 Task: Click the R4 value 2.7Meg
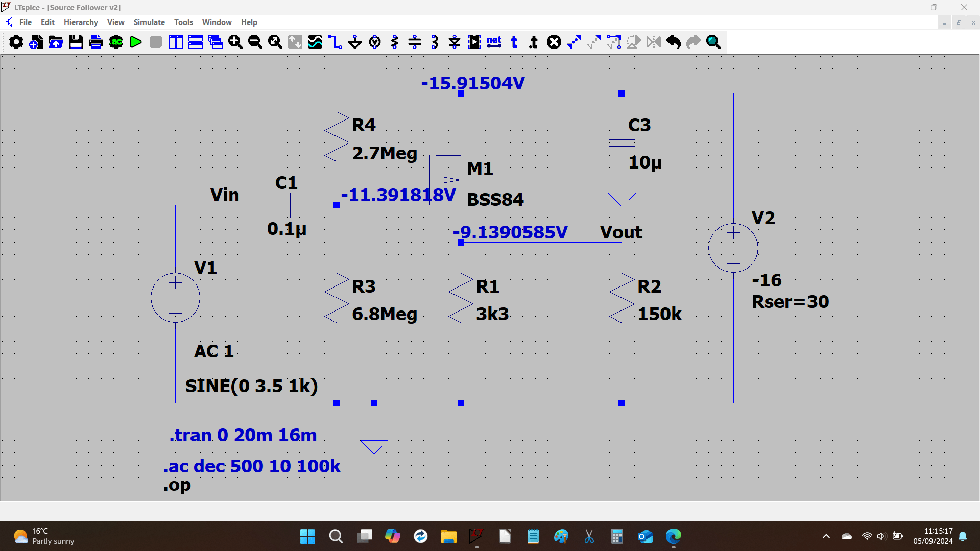point(385,153)
